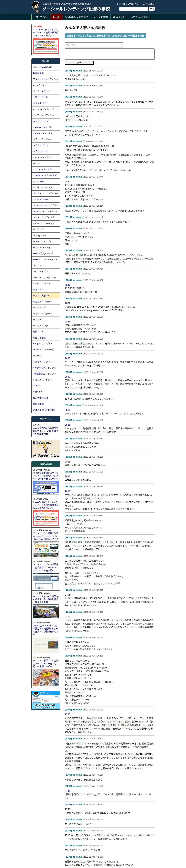
Task: Click the 2839 reply reference in post 2840
Action: point(68,303)
